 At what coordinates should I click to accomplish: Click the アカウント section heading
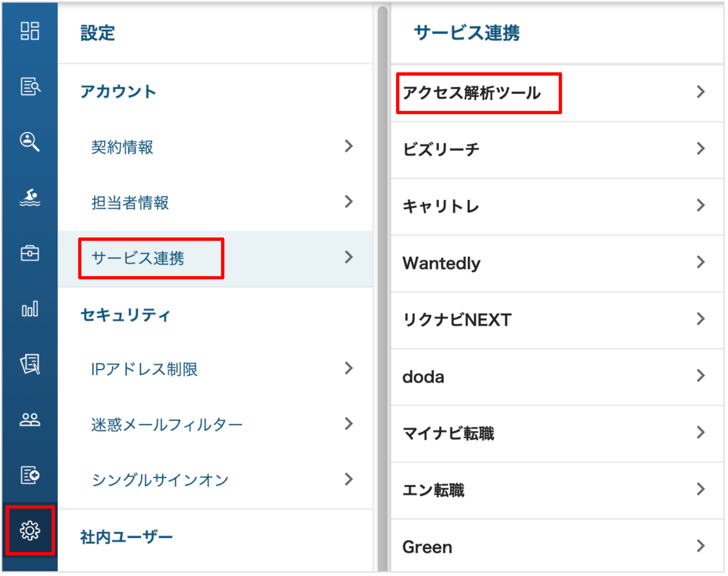[118, 92]
